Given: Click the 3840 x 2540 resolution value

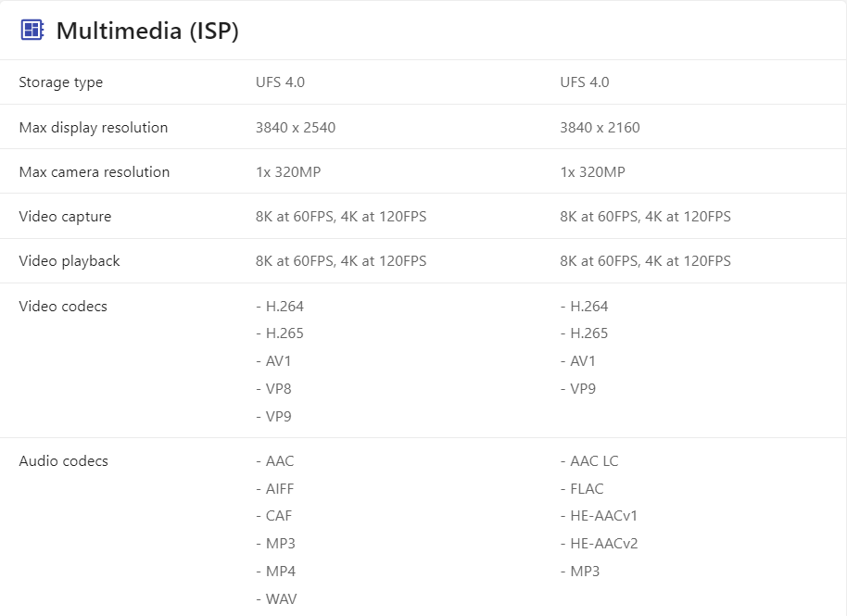Looking at the screenshot, I should coord(296,127).
